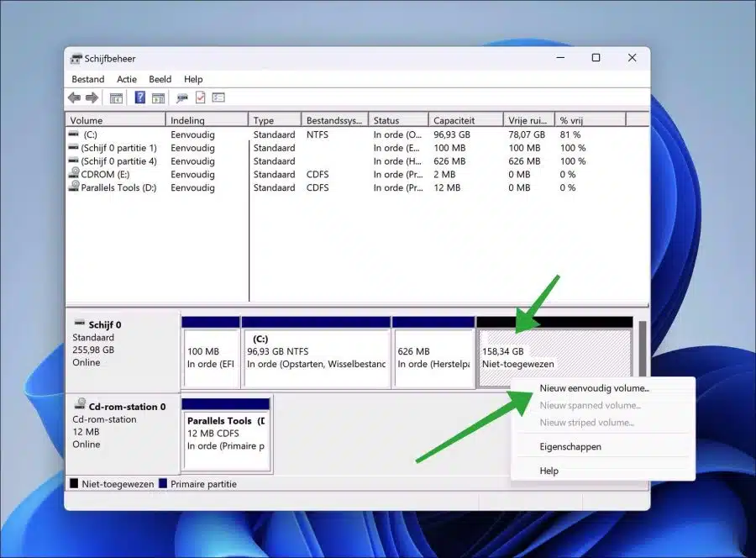Click the Primaire partitie legend label
The width and height of the screenshot is (756, 558).
point(203,484)
